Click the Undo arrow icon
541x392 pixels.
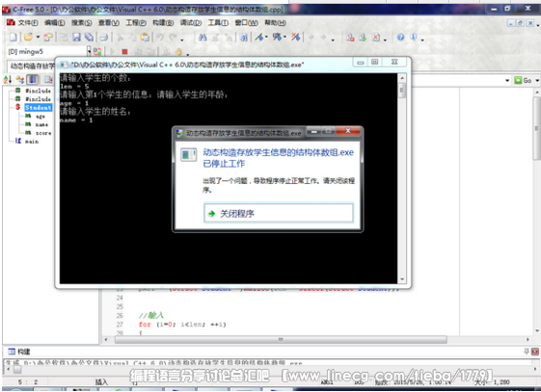[x=160, y=38]
